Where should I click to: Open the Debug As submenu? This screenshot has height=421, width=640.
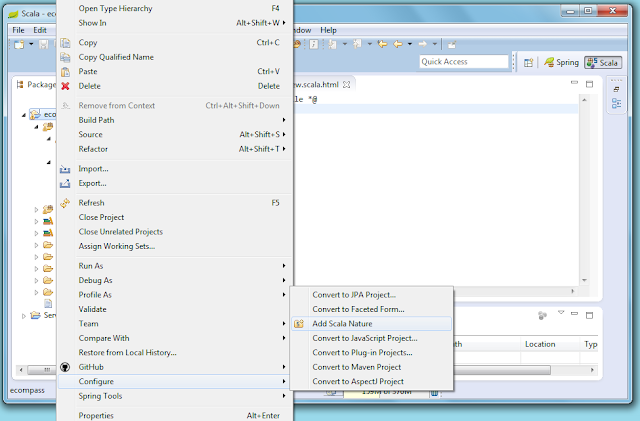click(x=176, y=281)
